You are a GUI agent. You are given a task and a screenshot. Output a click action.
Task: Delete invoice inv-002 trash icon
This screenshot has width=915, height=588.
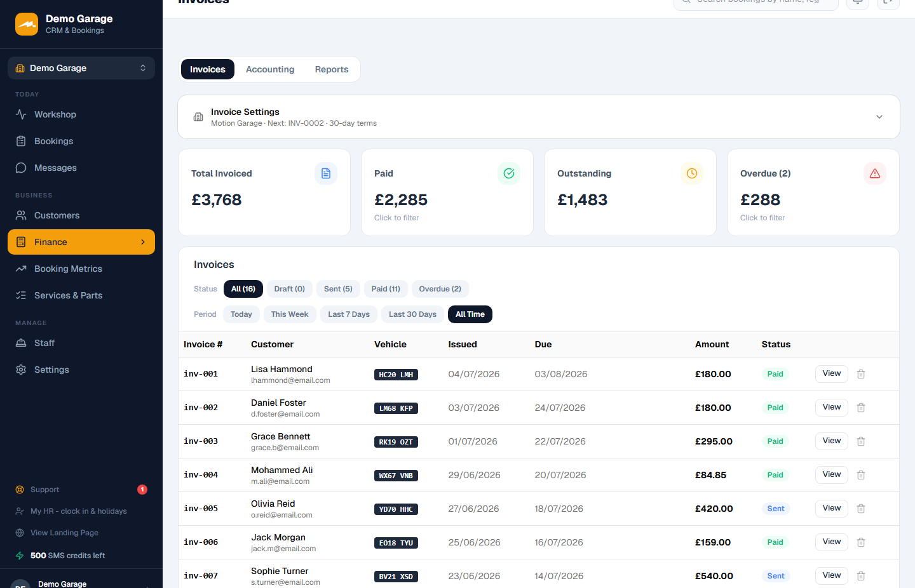tap(861, 408)
